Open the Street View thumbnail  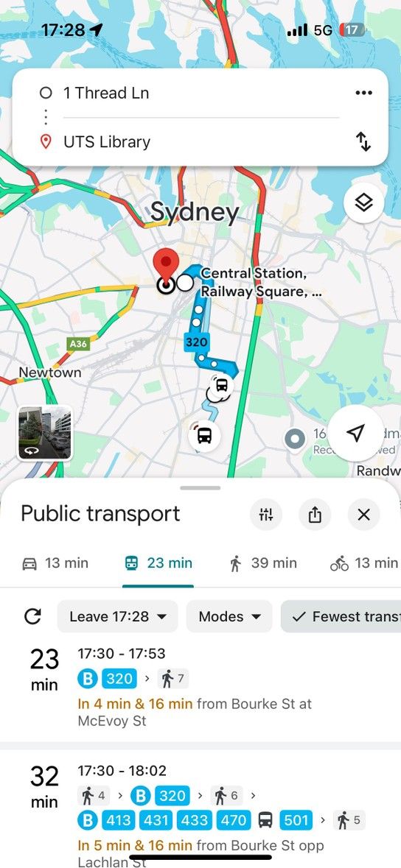click(x=44, y=432)
